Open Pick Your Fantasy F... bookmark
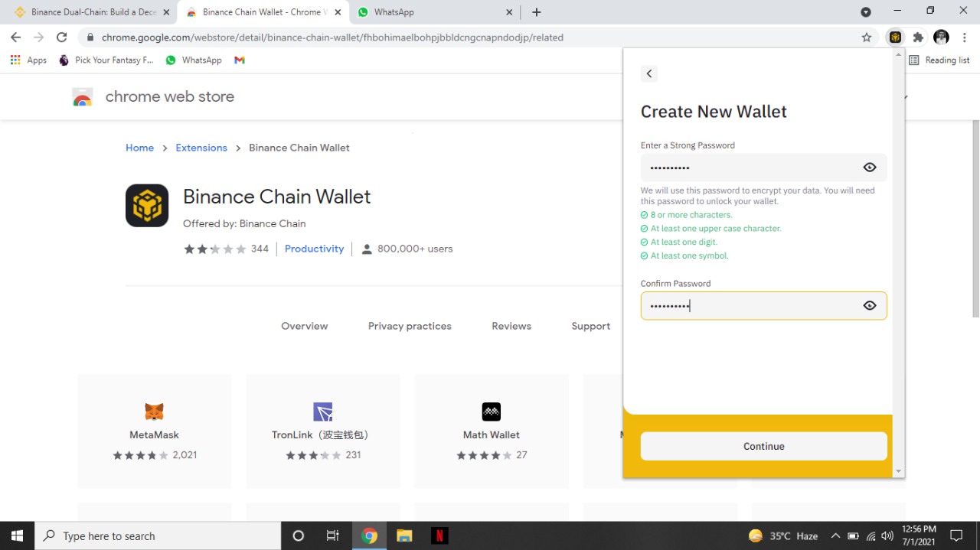980x550 pixels. (106, 60)
